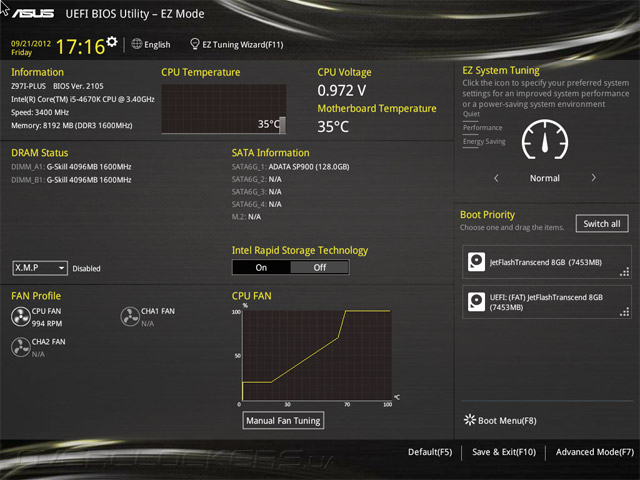
Task: Click Save & Exit(F10)
Action: point(504,452)
